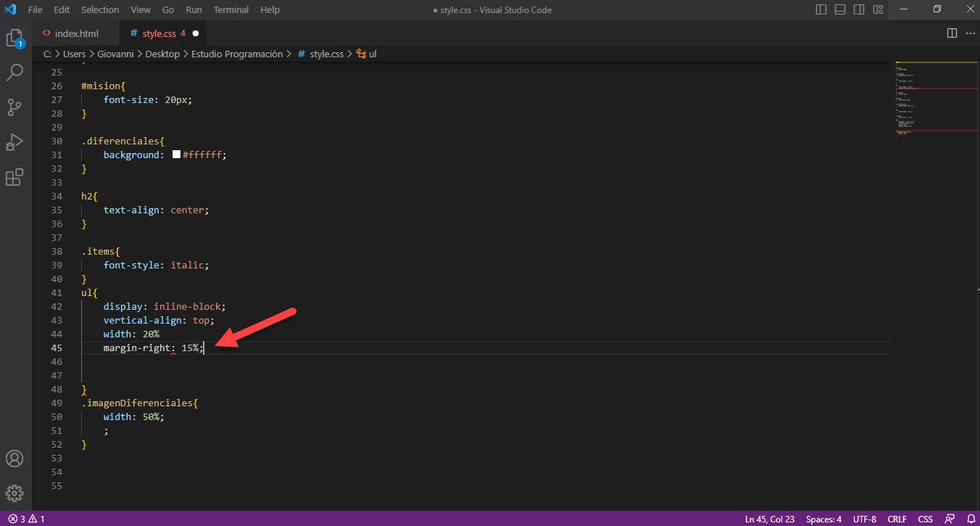Open the View menu
The width and height of the screenshot is (980, 526).
(141, 9)
